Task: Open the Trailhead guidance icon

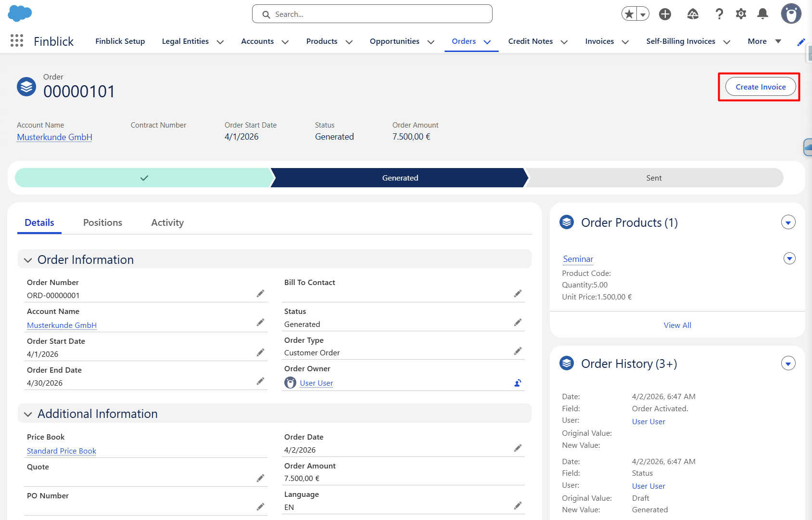Action: click(x=693, y=14)
